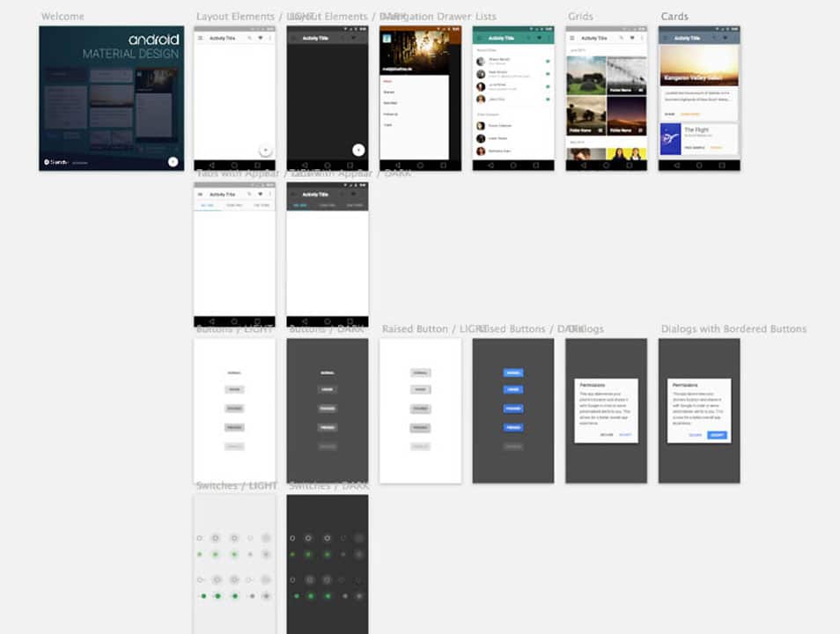Screen dimensions: 840x634
Task: Click ACCEPT in the Permissions dialog
Action: coord(625,434)
